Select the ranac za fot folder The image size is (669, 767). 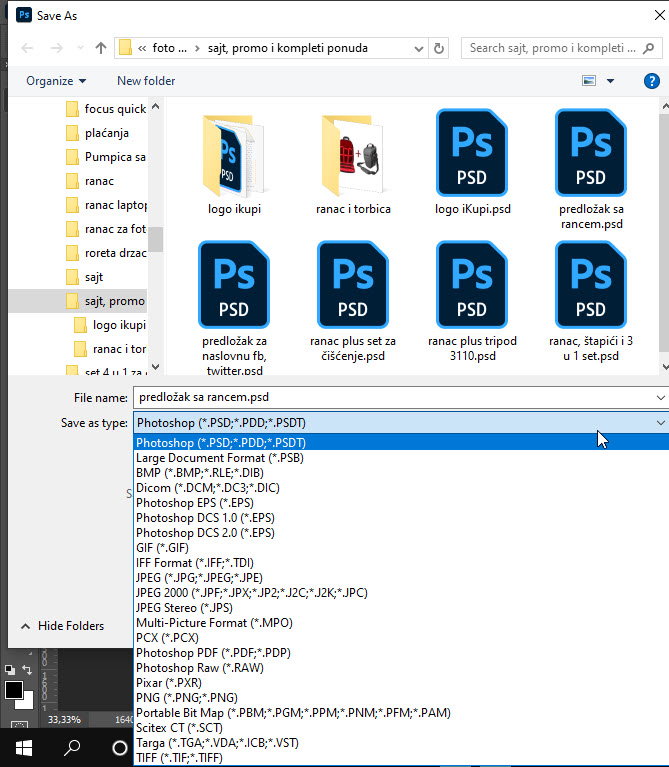[x=106, y=228]
